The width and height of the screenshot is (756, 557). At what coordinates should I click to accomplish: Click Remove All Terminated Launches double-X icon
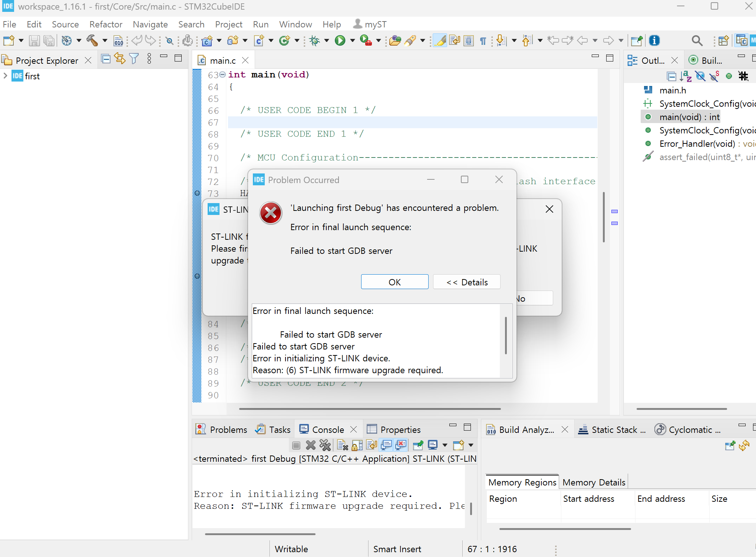[325, 445]
